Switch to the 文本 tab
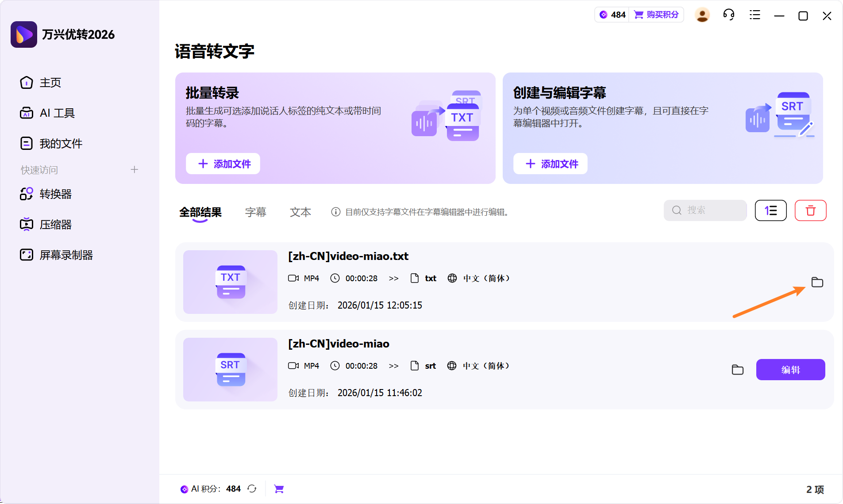The width and height of the screenshot is (843, 504). click(x=300, y=212)
